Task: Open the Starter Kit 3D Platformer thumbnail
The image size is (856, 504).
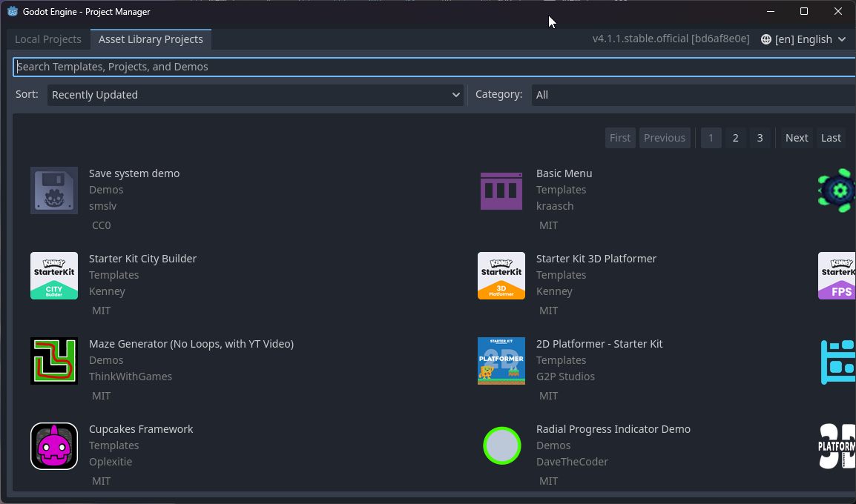Action: click(501, 275)
